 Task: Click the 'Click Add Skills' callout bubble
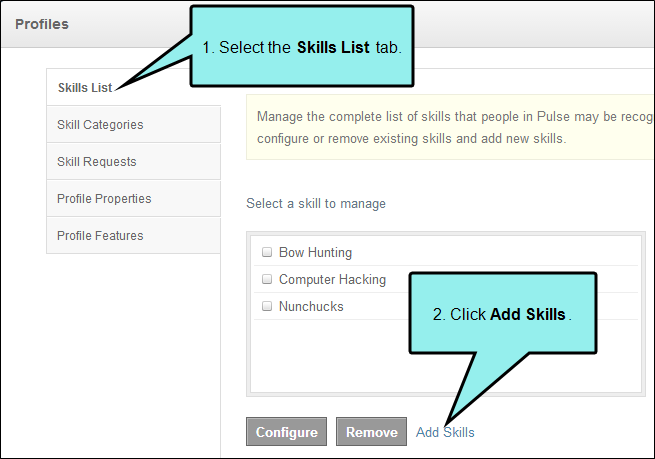(503, 314)
